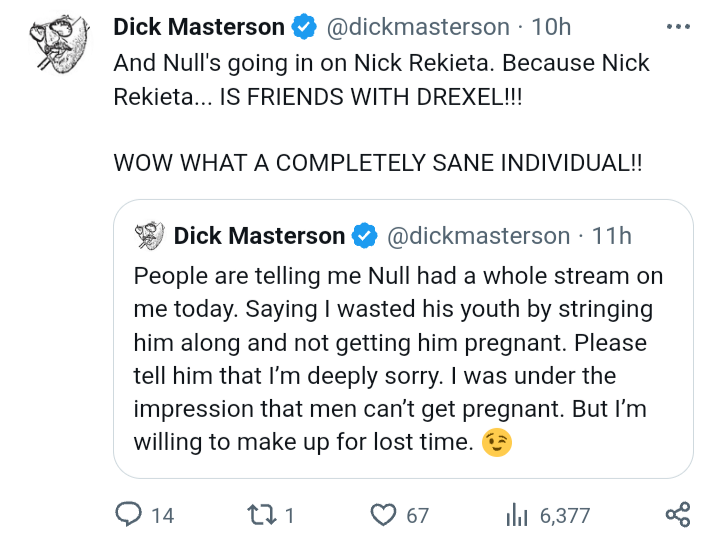Click the quoted tweet author name
This screenshot has width=720, height=546.
click(x=259, y=236)
